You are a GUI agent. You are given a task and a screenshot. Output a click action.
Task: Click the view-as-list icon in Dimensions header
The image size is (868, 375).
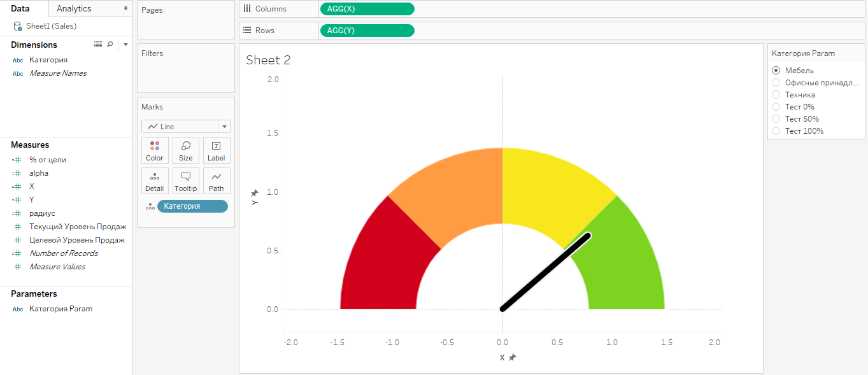(x=98, y=45)
